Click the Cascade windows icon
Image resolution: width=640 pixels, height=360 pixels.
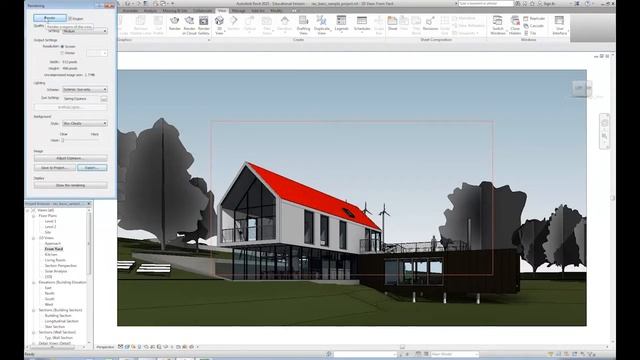(533, 26)
